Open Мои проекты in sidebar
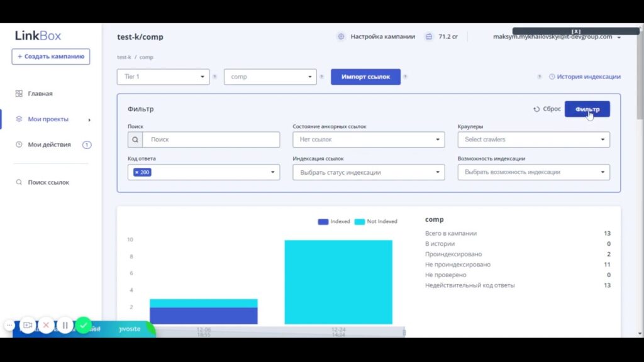Viewport: 644px width, 362px height. 48,119
